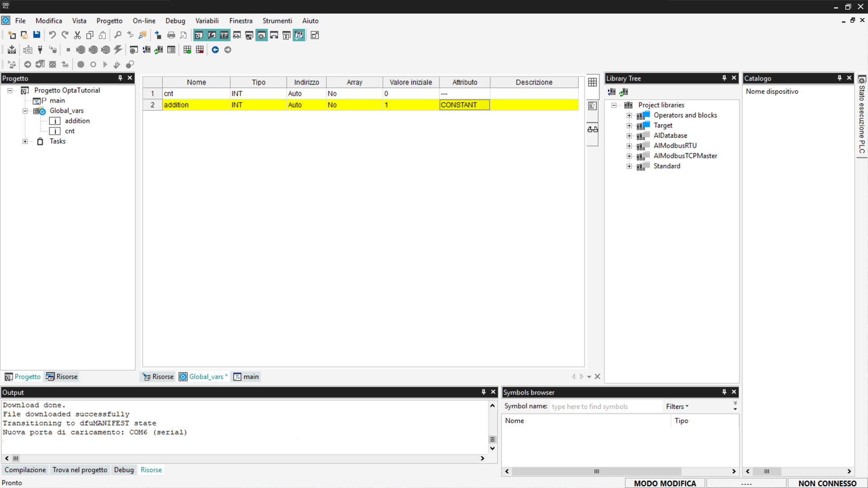Screen dimensions: 868x488
Task: Toggle the Library Tree window toolbar button
Action: pos(224,35)
